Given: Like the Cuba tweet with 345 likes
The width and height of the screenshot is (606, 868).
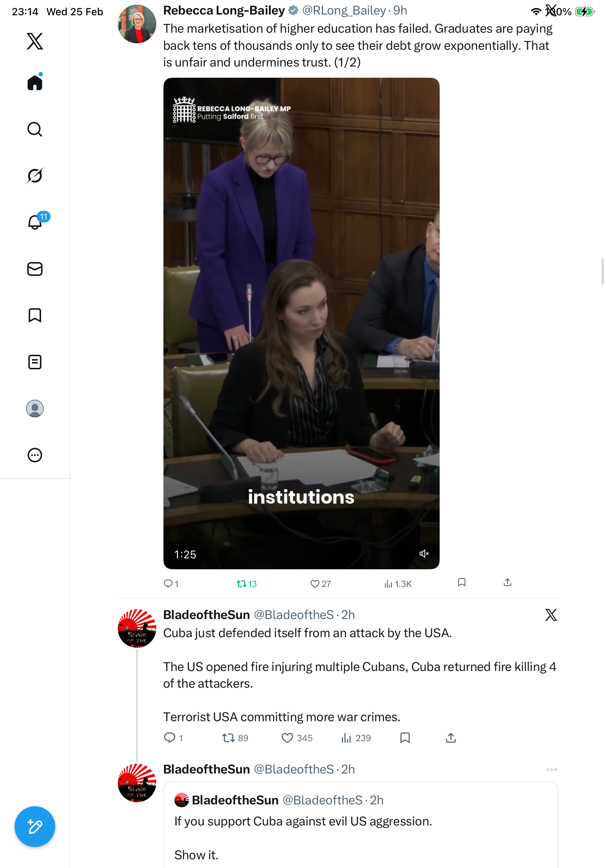Looking at the screenshot, I should 287,738.
